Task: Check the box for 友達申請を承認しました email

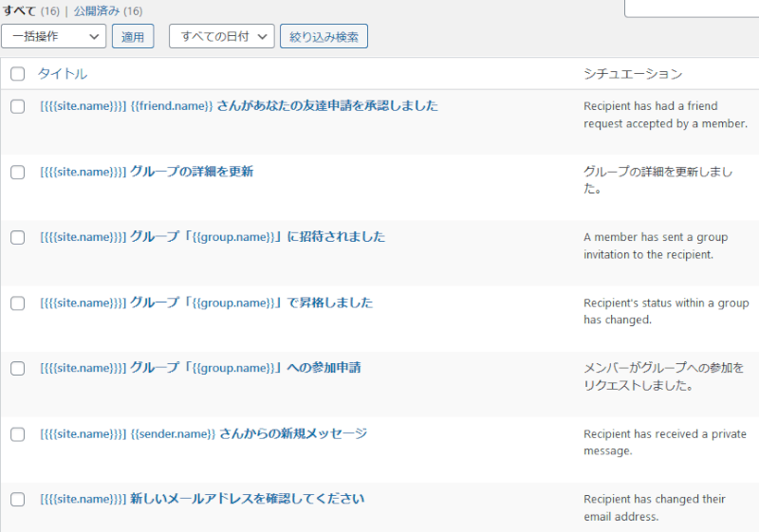Action: click(17, 106)
